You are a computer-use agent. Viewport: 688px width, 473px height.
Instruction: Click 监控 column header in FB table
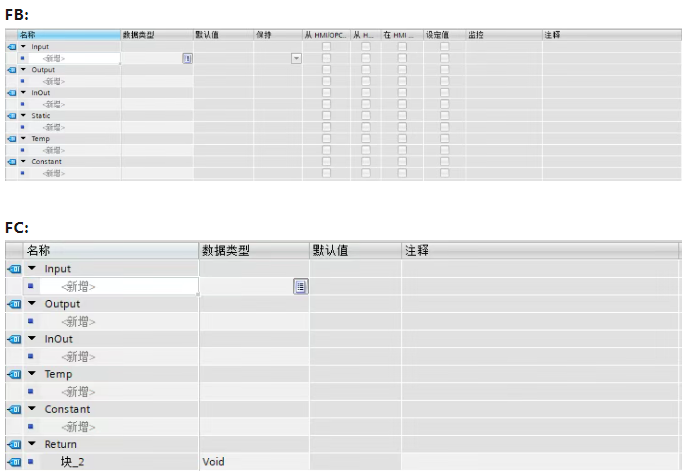point(504,35)
